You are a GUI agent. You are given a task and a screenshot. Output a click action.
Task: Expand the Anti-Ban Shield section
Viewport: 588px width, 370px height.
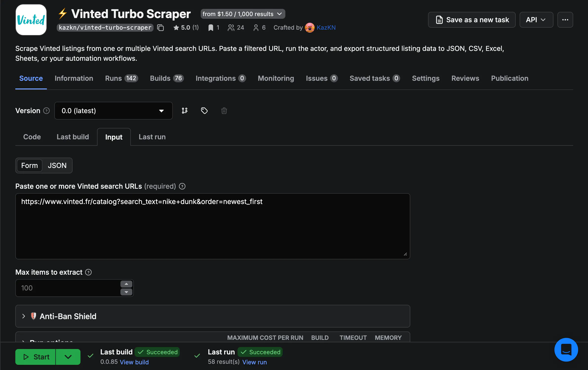213,316
